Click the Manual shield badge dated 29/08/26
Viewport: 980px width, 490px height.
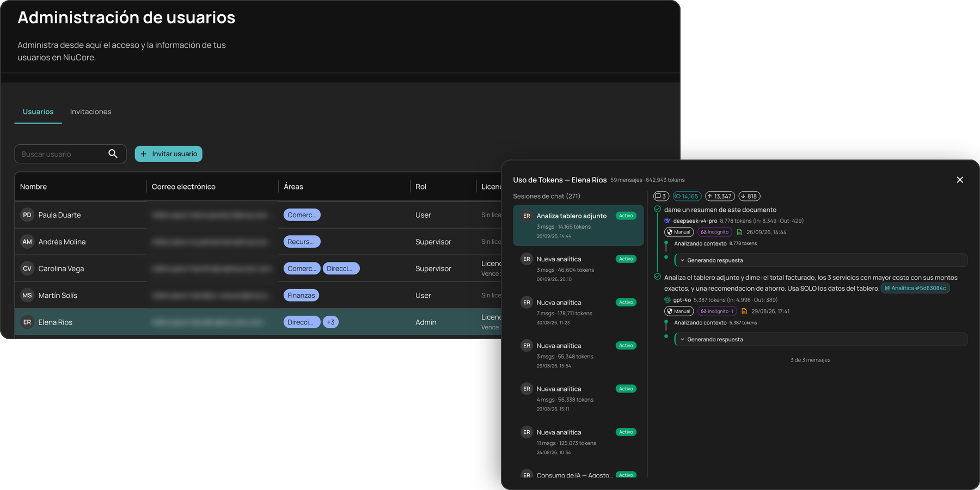(x=679, y=311)
